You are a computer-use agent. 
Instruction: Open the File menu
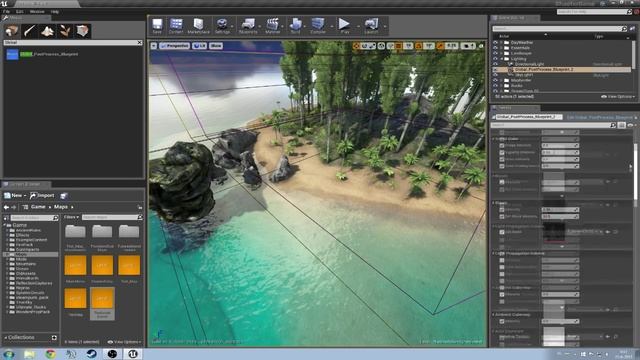click(6, 12)
